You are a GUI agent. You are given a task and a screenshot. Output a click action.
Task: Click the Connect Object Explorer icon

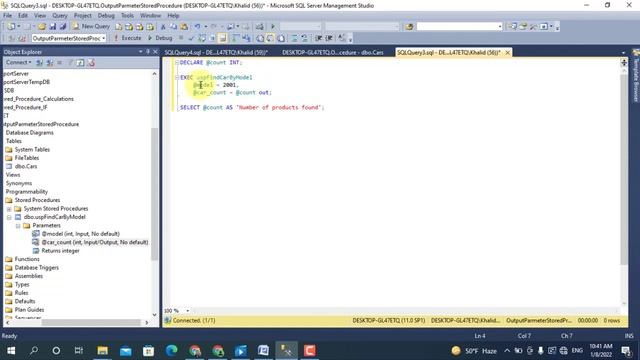pos(40,62)
